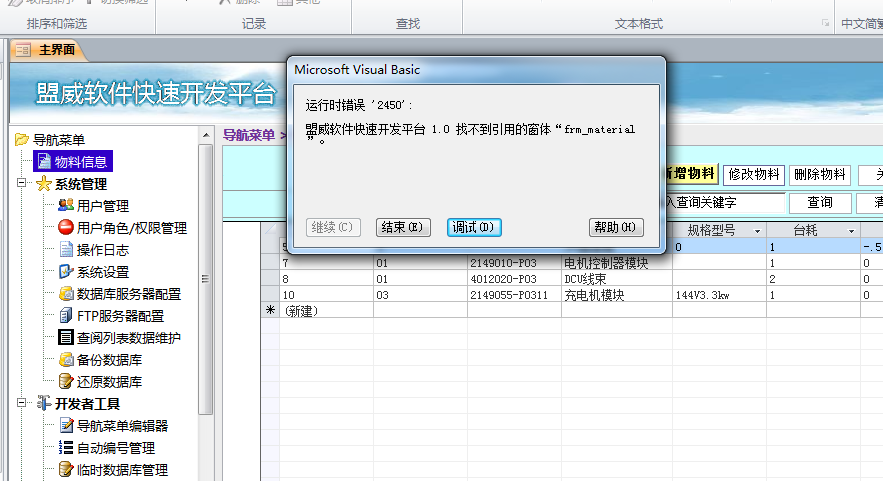Screen dimensions: 883x481
Task: Open 用户角色/权限管理 in the tree
Action: click(132, 228)
